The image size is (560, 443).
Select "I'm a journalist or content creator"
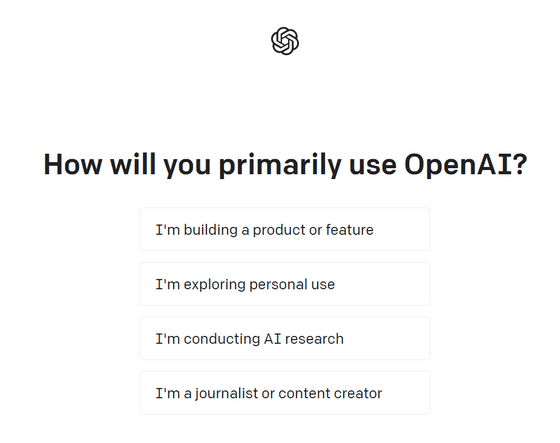[x=285, y=393]
